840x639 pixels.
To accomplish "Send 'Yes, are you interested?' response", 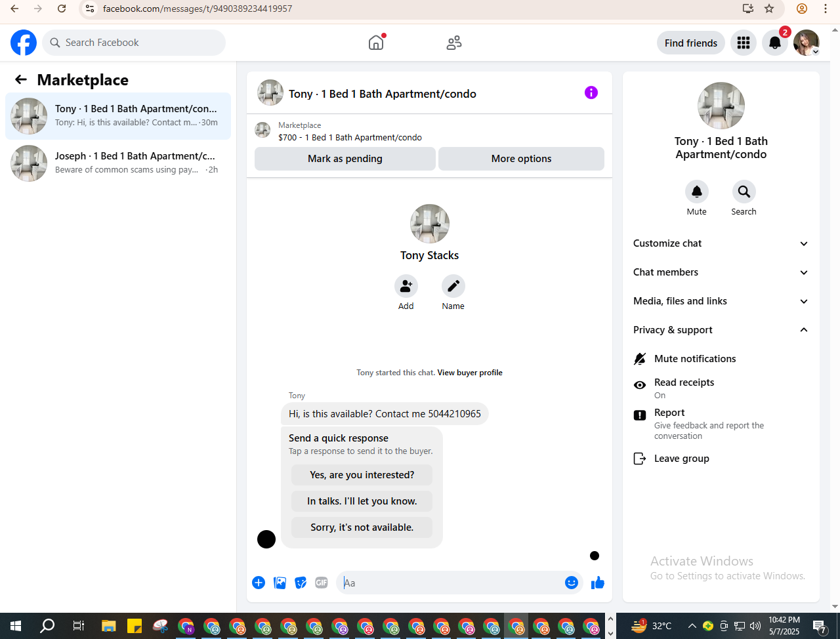I will (x=362, y=475).
